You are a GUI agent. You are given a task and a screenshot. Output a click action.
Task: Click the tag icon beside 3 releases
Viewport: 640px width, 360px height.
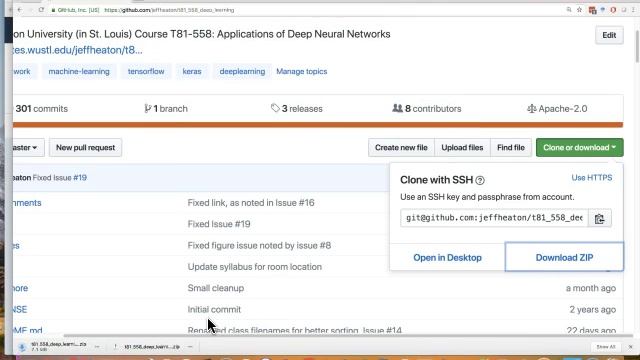[275, 108]
